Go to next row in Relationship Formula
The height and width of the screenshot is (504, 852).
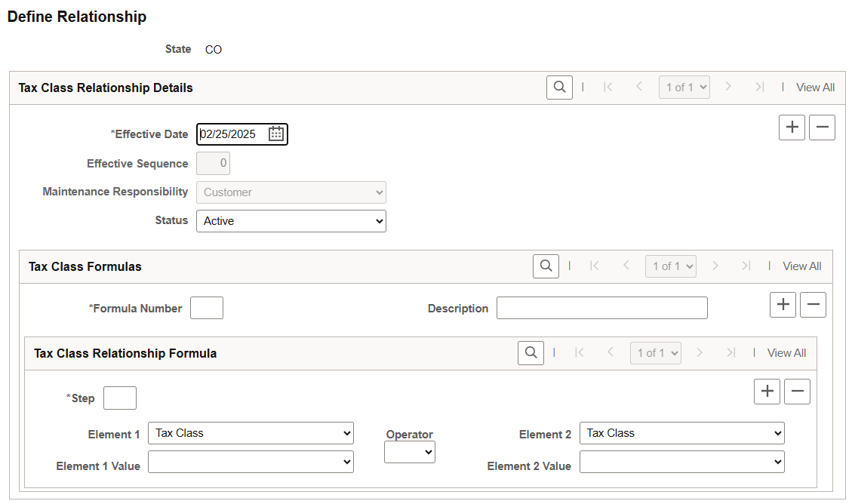(700, 352)
